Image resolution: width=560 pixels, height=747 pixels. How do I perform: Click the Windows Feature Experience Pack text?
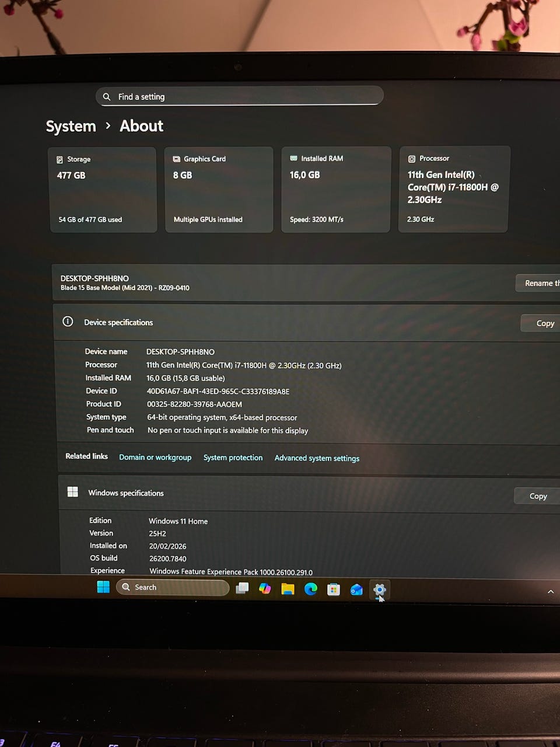[x=231, y=572]
